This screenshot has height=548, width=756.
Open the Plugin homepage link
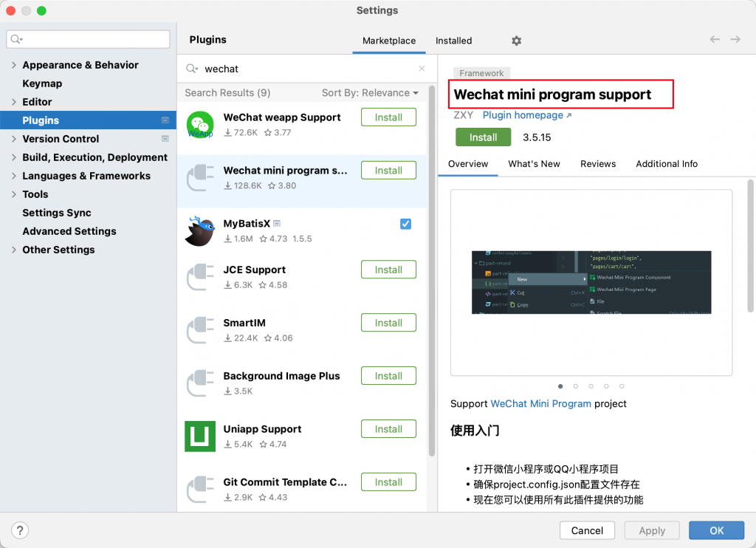click(527, 114)
